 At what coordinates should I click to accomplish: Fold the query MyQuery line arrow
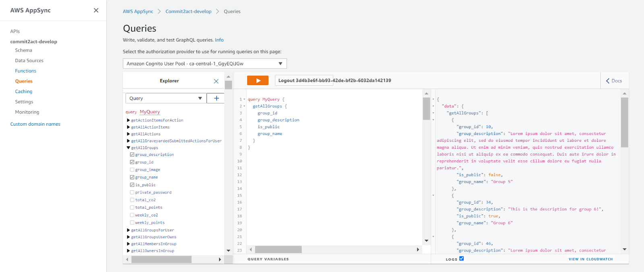pyautogui.click(x=244, y=100)
